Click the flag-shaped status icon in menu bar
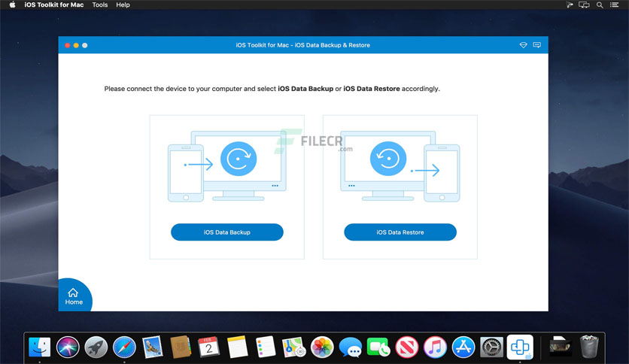 (570, 5)
